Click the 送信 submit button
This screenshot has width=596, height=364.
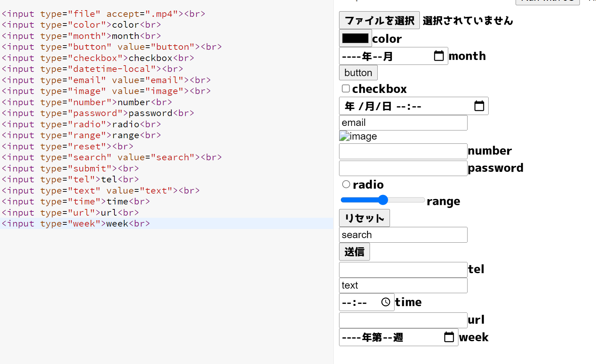click(355, 252)
